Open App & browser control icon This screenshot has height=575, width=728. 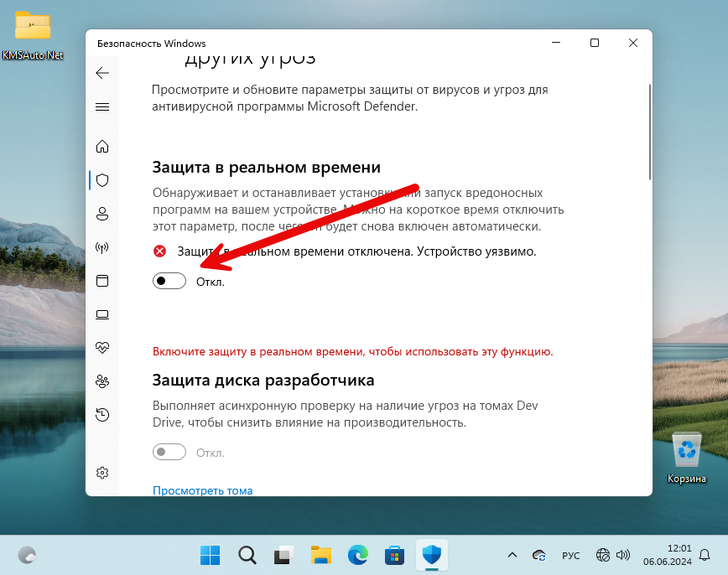[102, 281]
